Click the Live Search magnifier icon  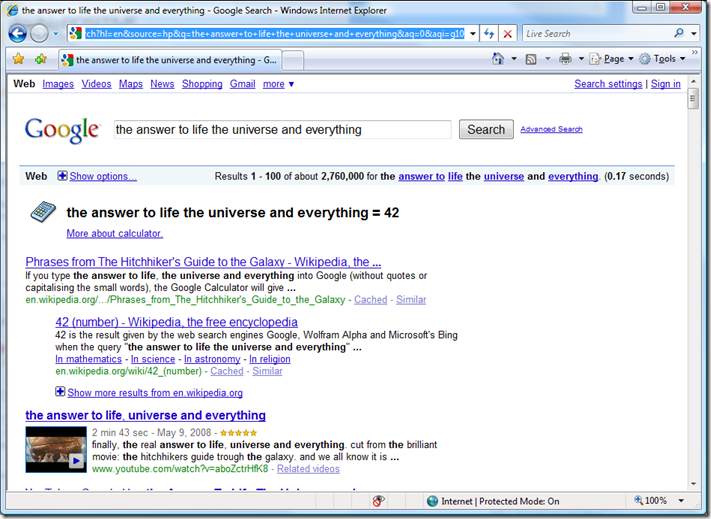tap(679, 33)
